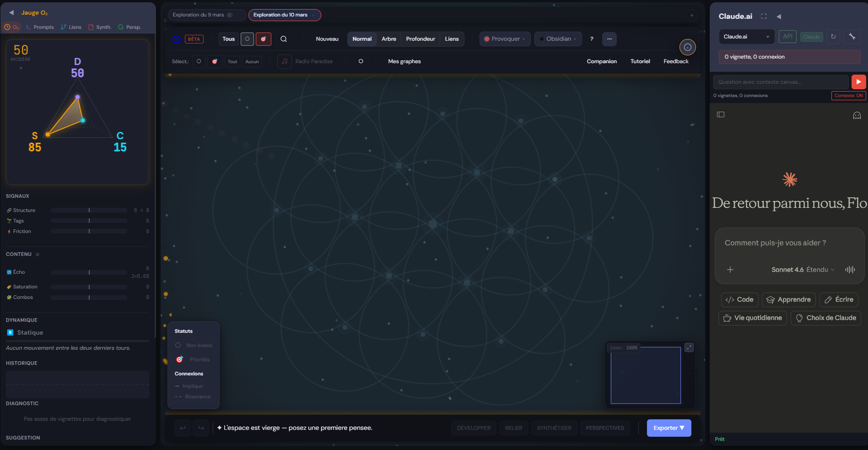This screenshot has height=450, width=868.
Task: Click the Exporter button
Action: pos(669,428)
